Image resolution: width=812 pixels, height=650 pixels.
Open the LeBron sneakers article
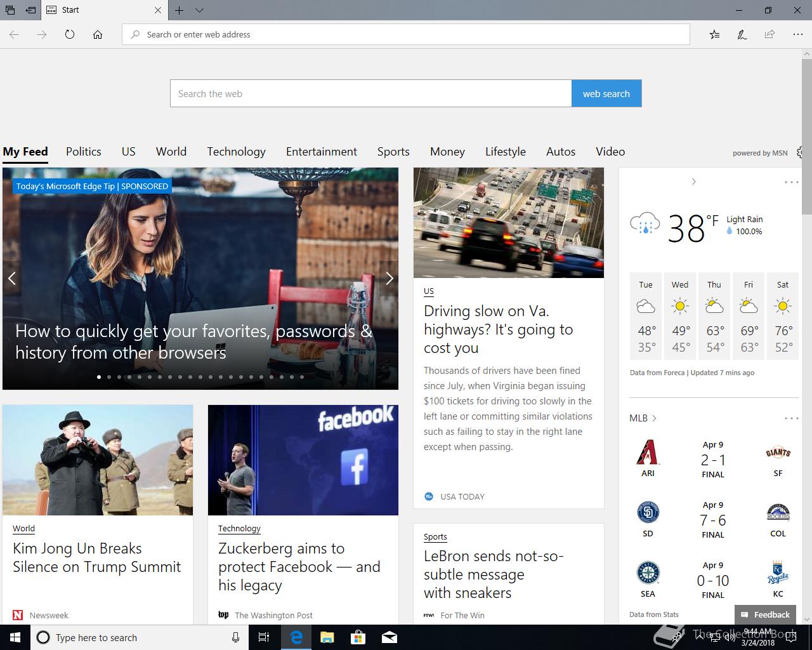[x=494, y=574]
